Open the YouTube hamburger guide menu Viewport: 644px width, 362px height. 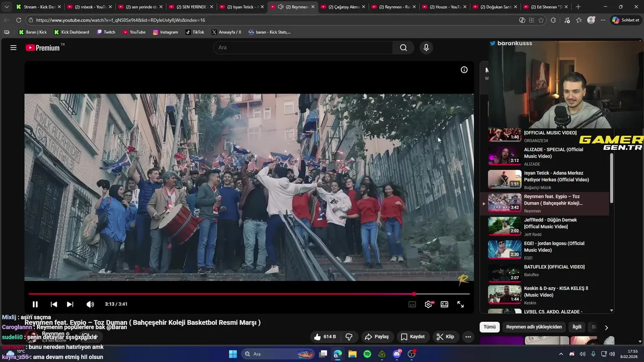[14, 48]
